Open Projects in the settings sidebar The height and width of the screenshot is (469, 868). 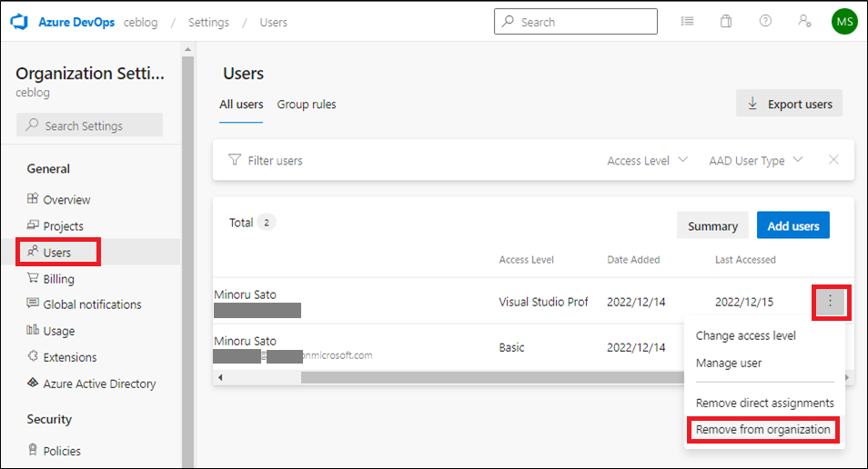click(x=63, y=226)
